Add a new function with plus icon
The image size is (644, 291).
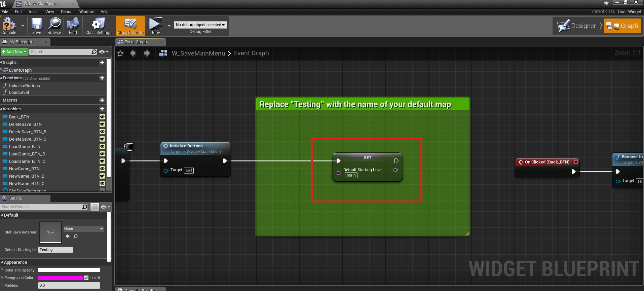pyautogui.click(x=102, y=78)
